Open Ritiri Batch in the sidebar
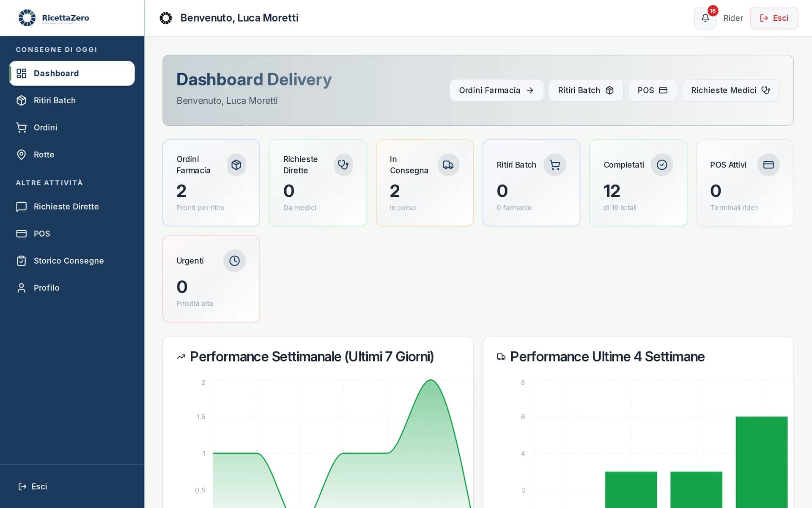 72,100
